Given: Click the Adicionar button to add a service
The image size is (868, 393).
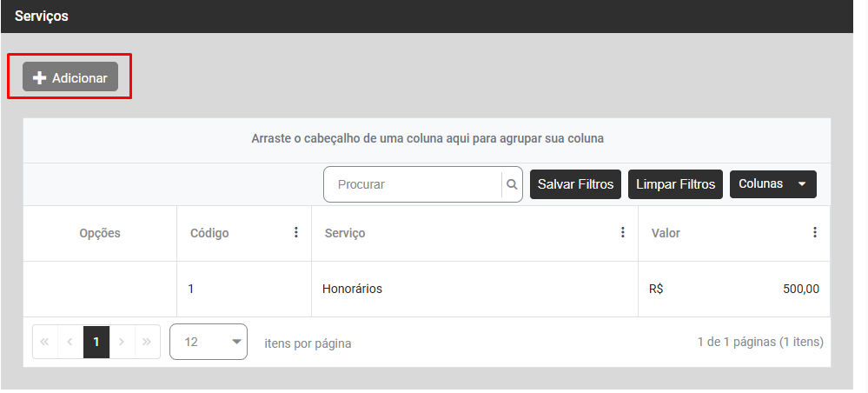Looking at the screenshot, I should (x=70, y=77).
